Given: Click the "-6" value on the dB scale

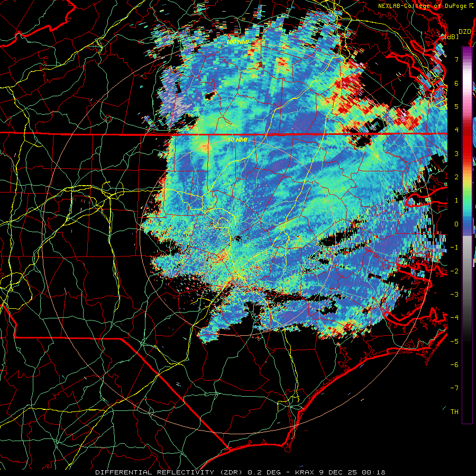Looking at the screenshot, I should pos(454,365).
